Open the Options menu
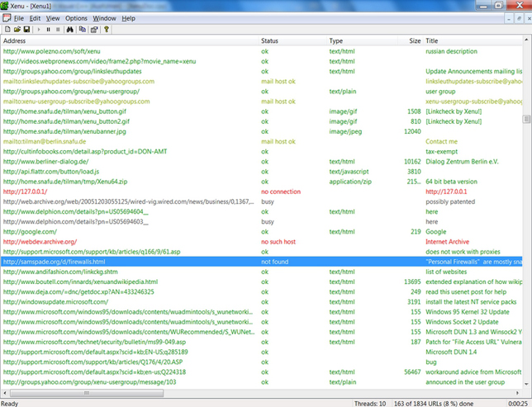The image size is (532, 407). (76, 18)
